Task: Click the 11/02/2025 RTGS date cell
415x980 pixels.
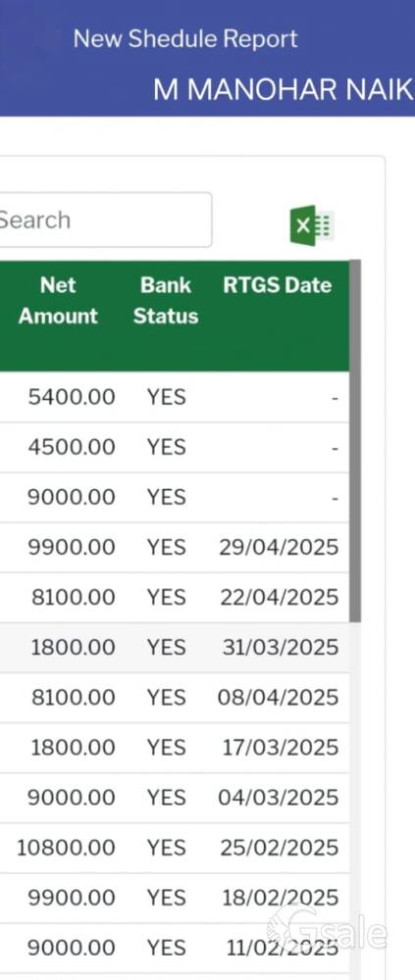Action: point(282,948)
